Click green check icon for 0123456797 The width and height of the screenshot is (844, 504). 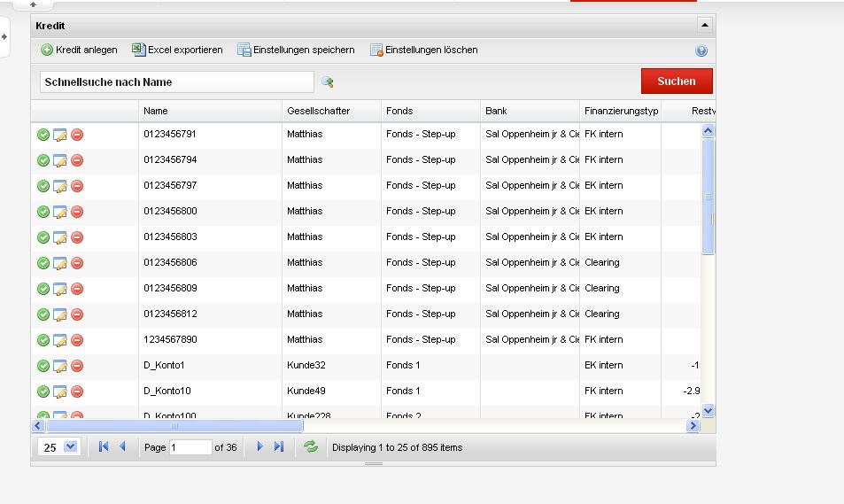pyautogui.click(x=43, y=186)
